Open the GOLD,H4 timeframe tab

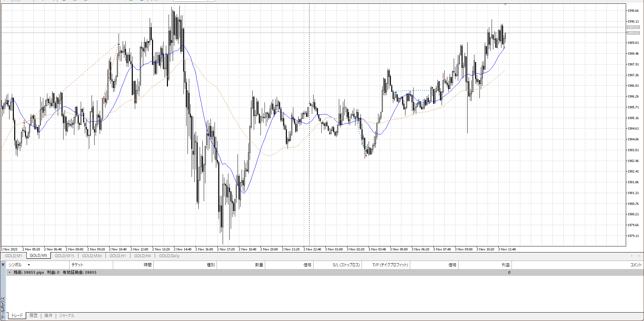coord(142,256)
